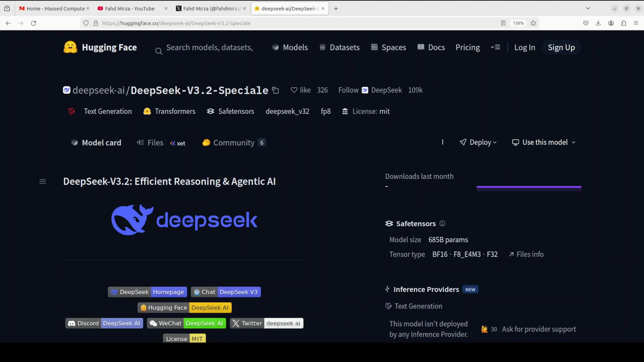Click the Hugging Face logo
This screenshot has height=362, width=644.
pos(70,47)
